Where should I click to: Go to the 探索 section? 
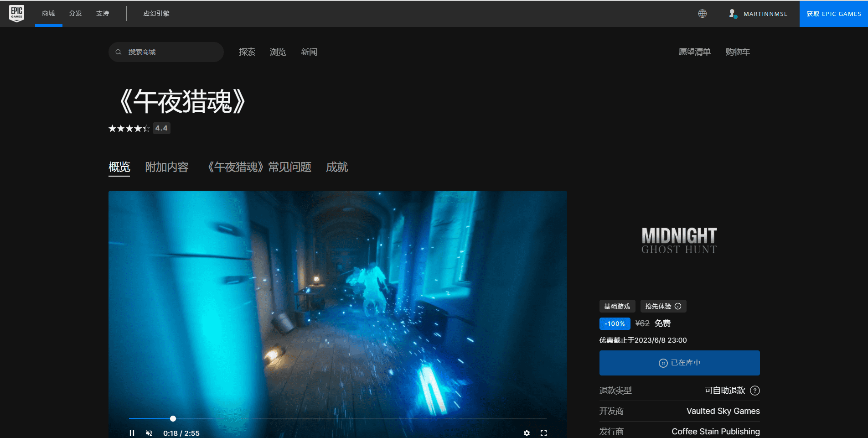pyautogui.click(x=247, y=52)
